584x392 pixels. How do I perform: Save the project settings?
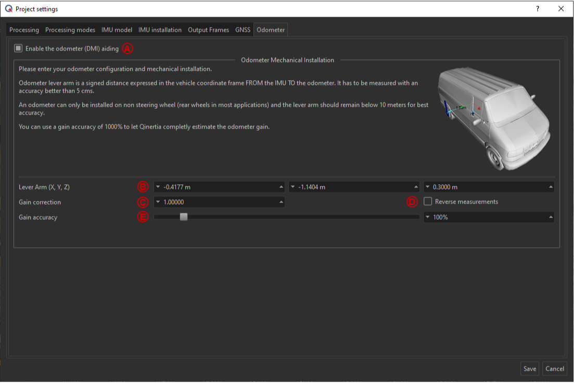tap(530, 369)
